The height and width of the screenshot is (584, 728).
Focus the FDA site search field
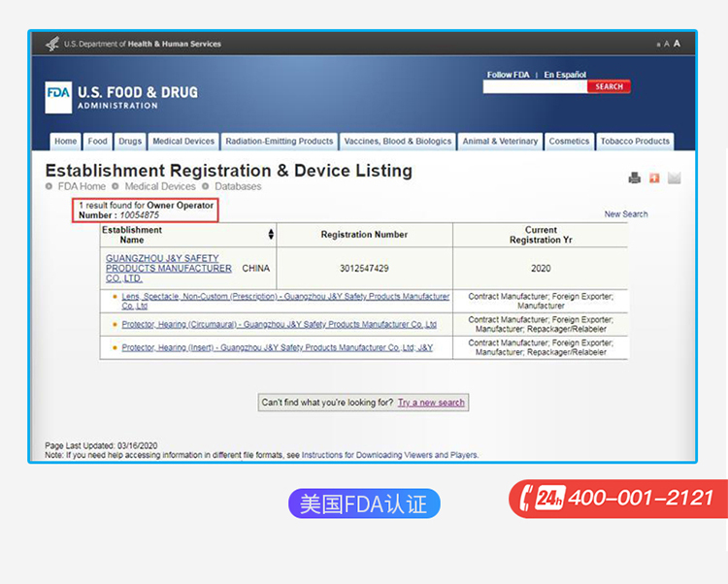pos(535,86)
